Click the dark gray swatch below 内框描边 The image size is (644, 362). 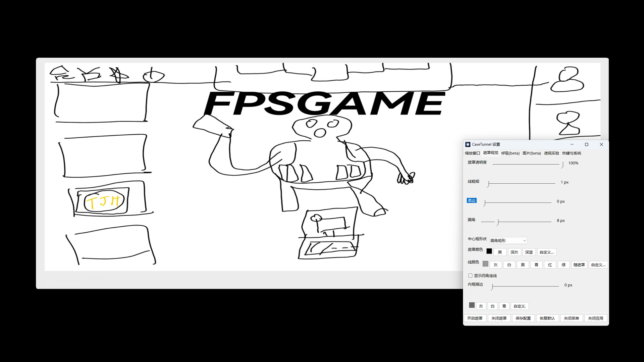pyautogui.click(x=472, y=305)
